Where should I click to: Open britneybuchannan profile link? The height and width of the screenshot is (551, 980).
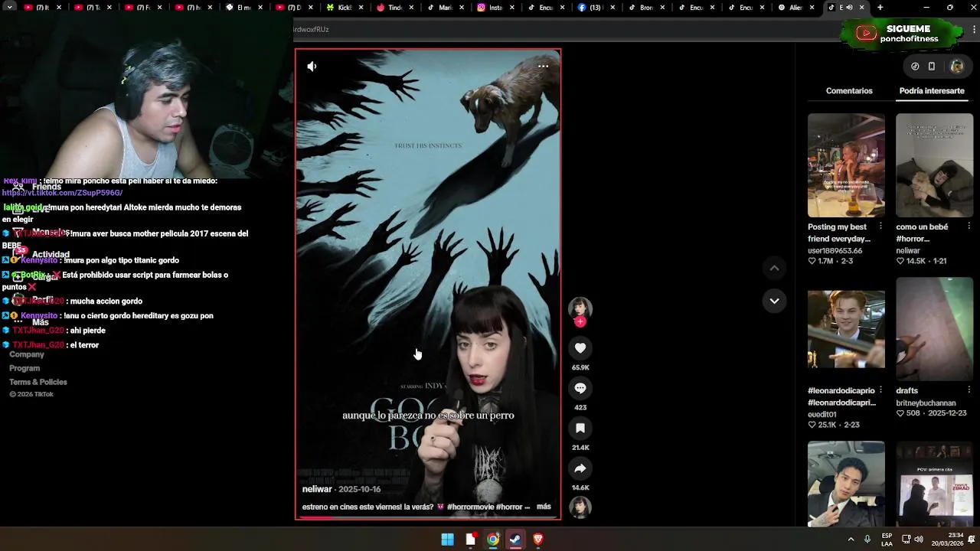tap(926, 403)
